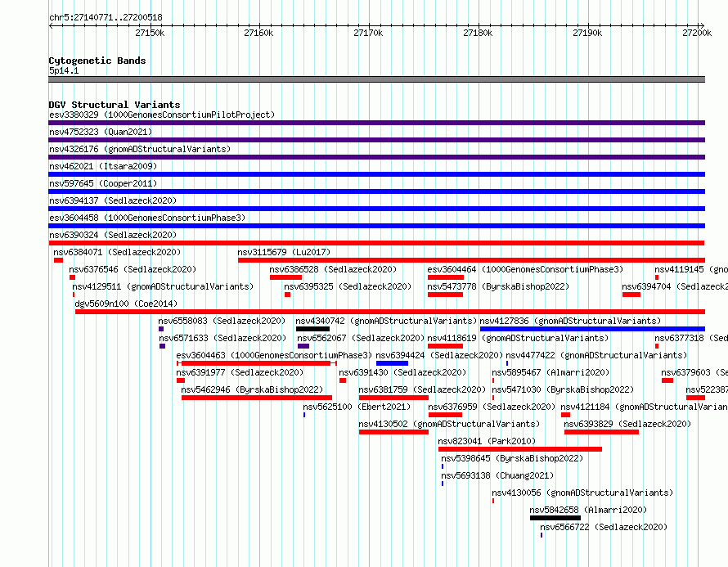Viewport: 728px width, 567px height.
Task: Select the black nsv4340742 variant bar
Action: (x=313, y=329)
